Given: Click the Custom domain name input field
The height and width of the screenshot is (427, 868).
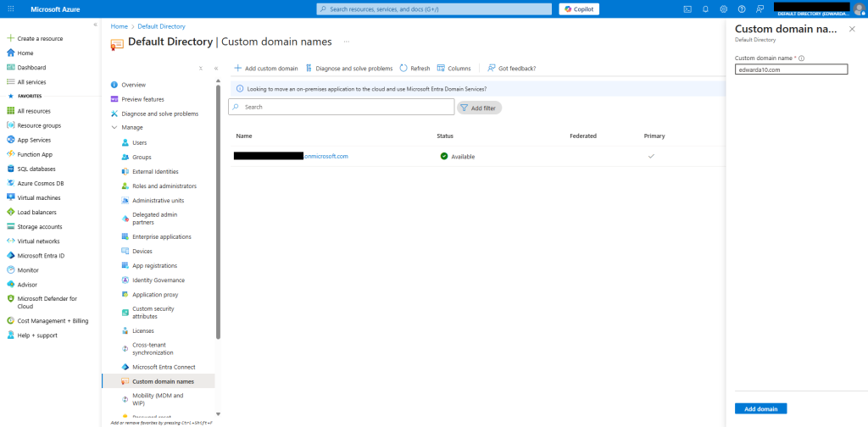Looking at the screenshot, I should tap(791, 69).
